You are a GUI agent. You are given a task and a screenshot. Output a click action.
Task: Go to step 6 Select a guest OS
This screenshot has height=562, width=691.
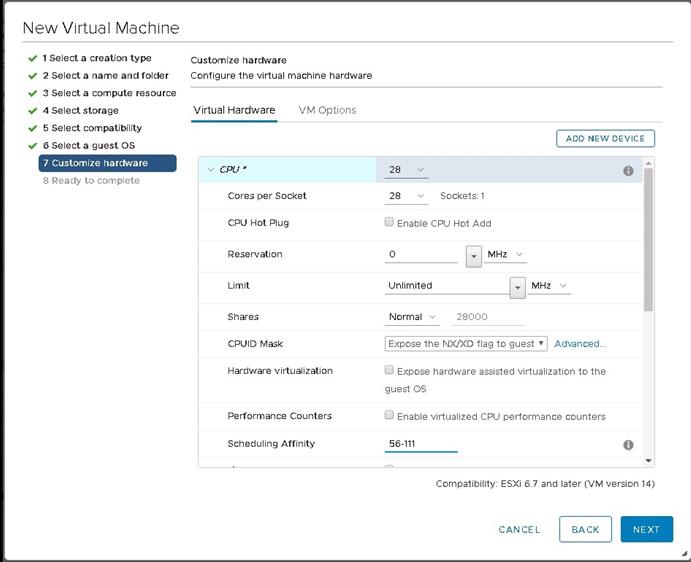89,145
